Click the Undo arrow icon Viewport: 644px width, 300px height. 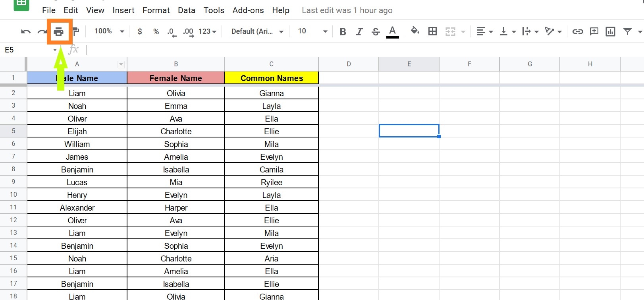point(26,31)
